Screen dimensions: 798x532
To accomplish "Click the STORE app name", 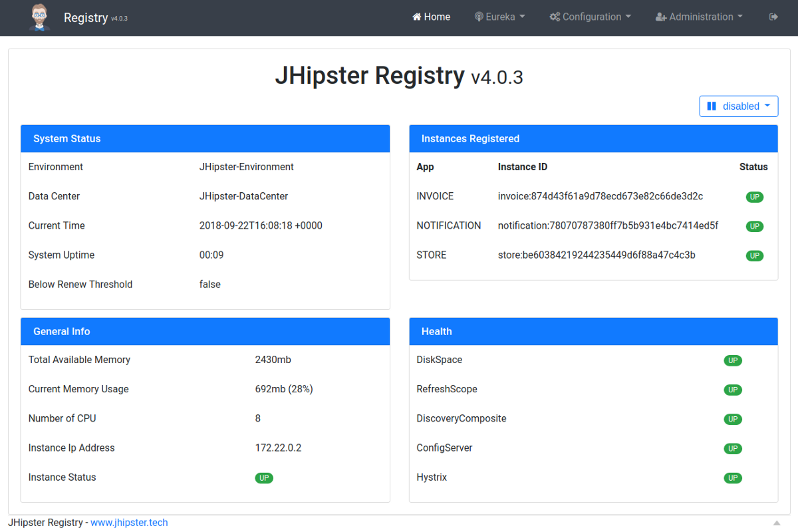I will tap(432, 255).
